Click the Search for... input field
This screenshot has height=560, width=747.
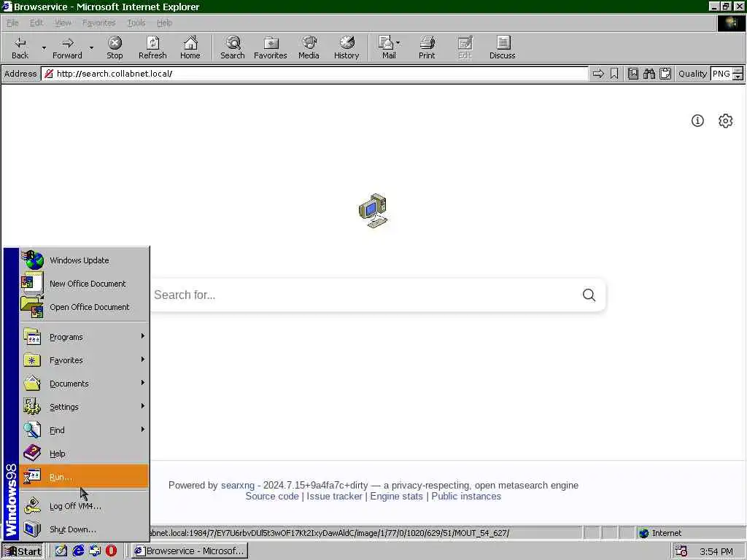point(362,295)
